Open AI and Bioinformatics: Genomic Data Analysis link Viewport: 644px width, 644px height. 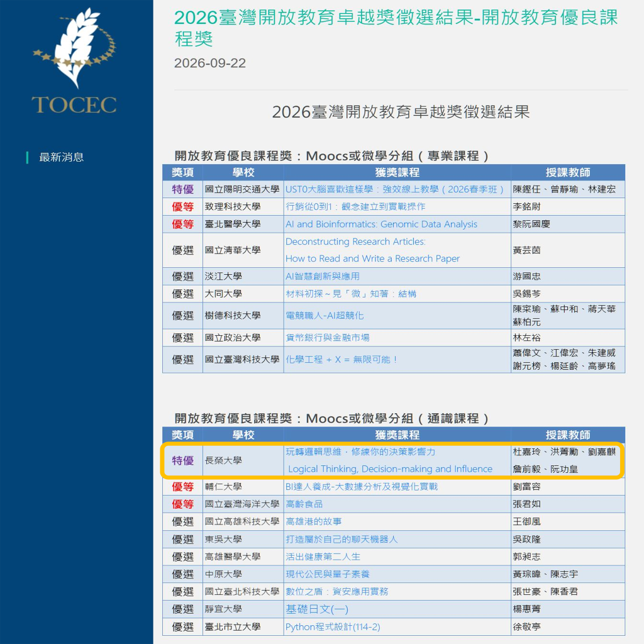(381, 225)
